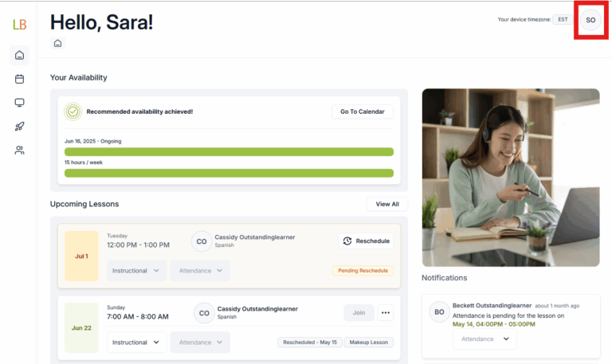612x364 pixels.
Task: Open the users sidebar icon
Action: [x=19, y=150]
